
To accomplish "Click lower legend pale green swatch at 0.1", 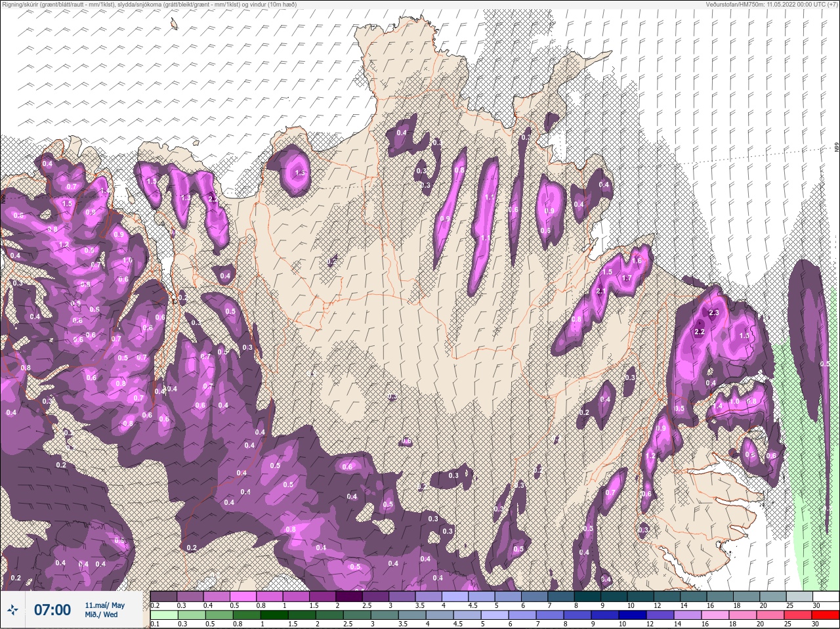I will point(163,615).
